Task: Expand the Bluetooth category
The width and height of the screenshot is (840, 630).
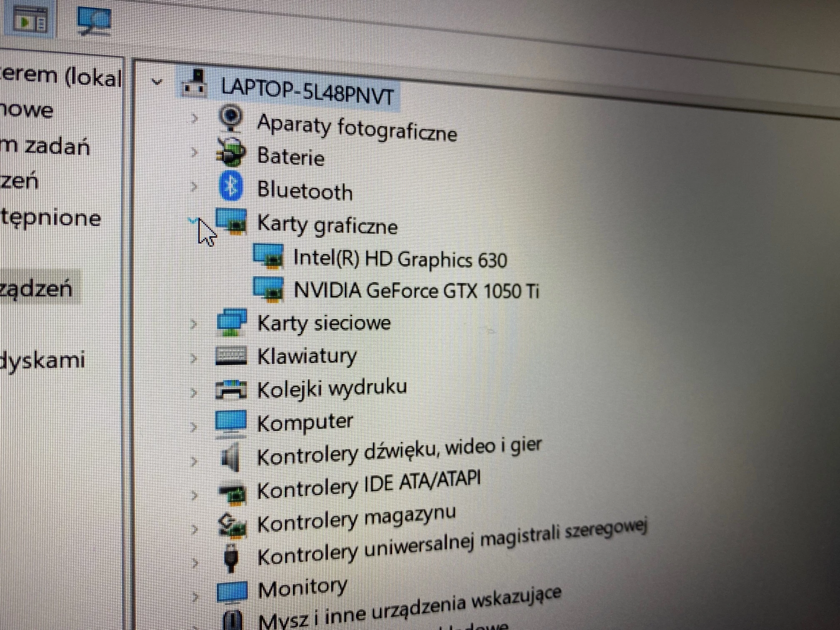Action: [x=194, y=186]
